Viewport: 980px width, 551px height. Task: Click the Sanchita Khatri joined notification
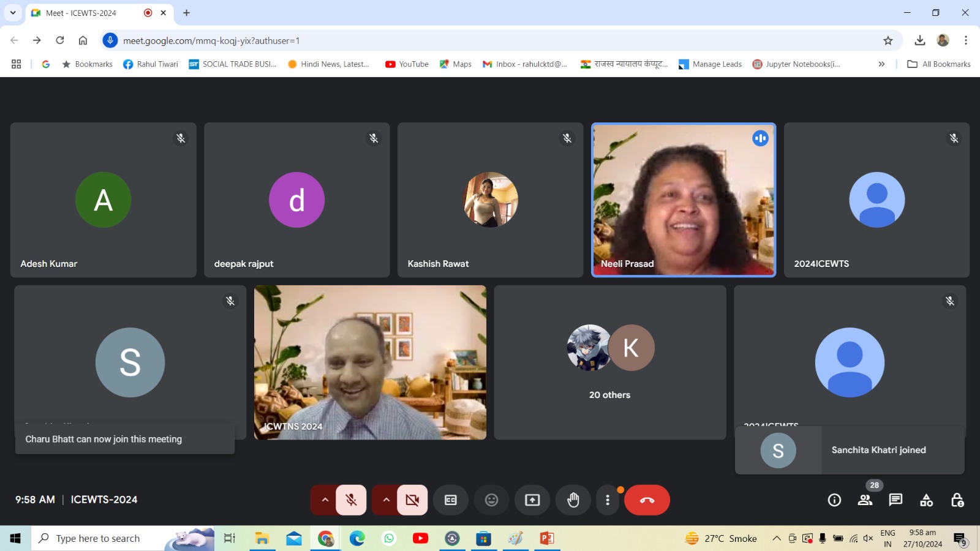coord(850,450)
